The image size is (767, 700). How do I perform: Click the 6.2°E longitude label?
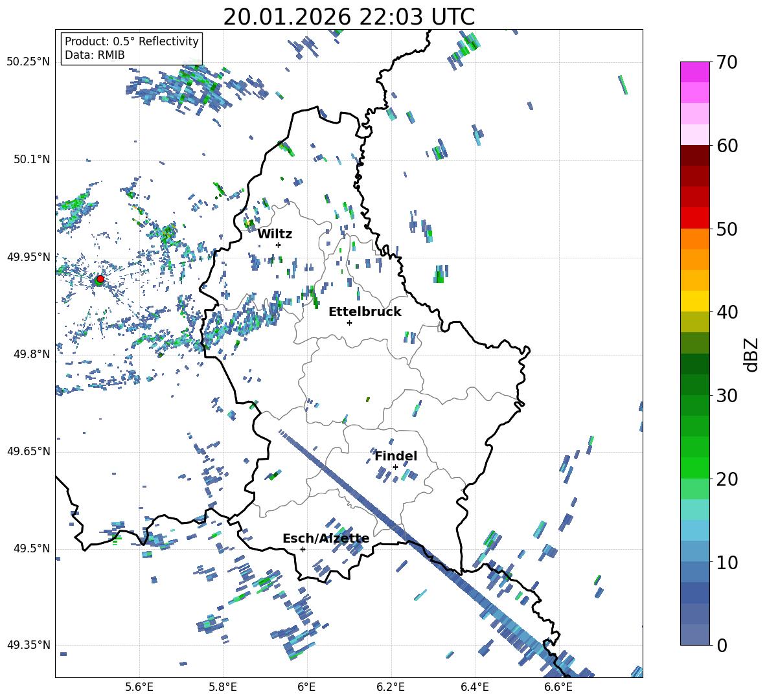(391, 687)
